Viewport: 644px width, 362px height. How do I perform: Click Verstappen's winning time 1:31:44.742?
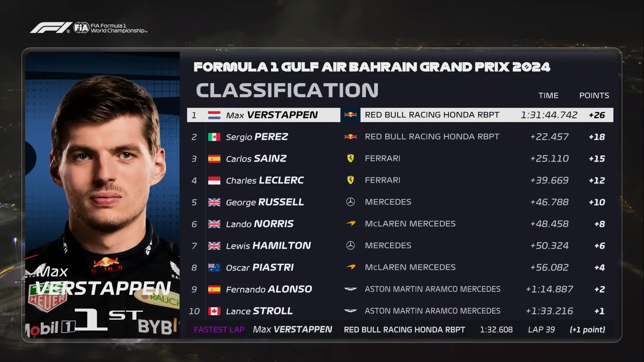[549, 115]
